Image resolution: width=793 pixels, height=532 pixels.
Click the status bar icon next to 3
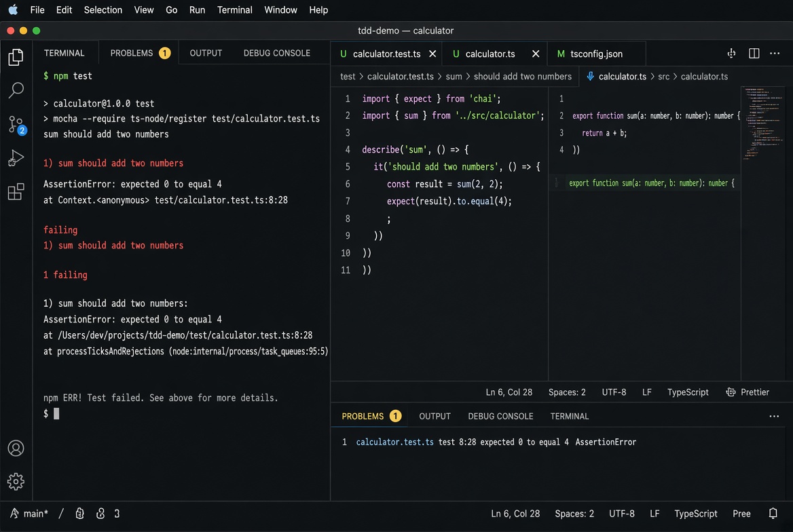100,513
